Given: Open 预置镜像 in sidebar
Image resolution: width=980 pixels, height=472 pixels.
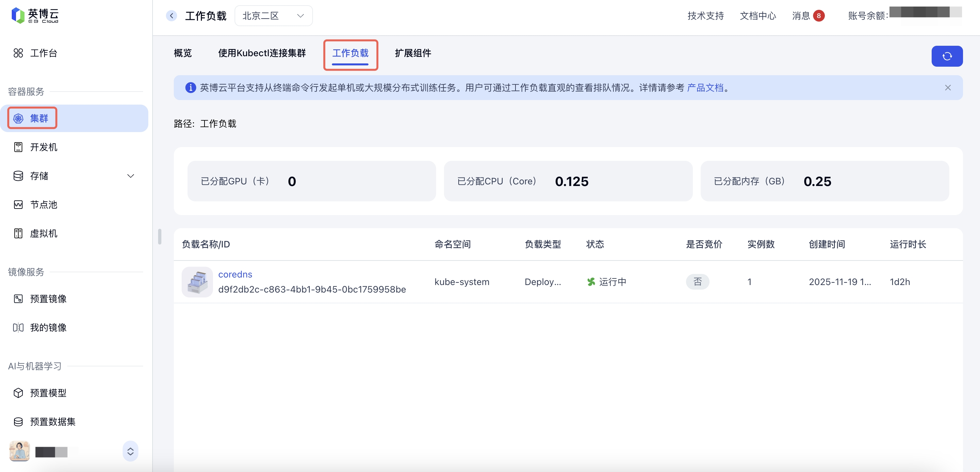Looking at the screenshot, I should (x=48, y=299).
